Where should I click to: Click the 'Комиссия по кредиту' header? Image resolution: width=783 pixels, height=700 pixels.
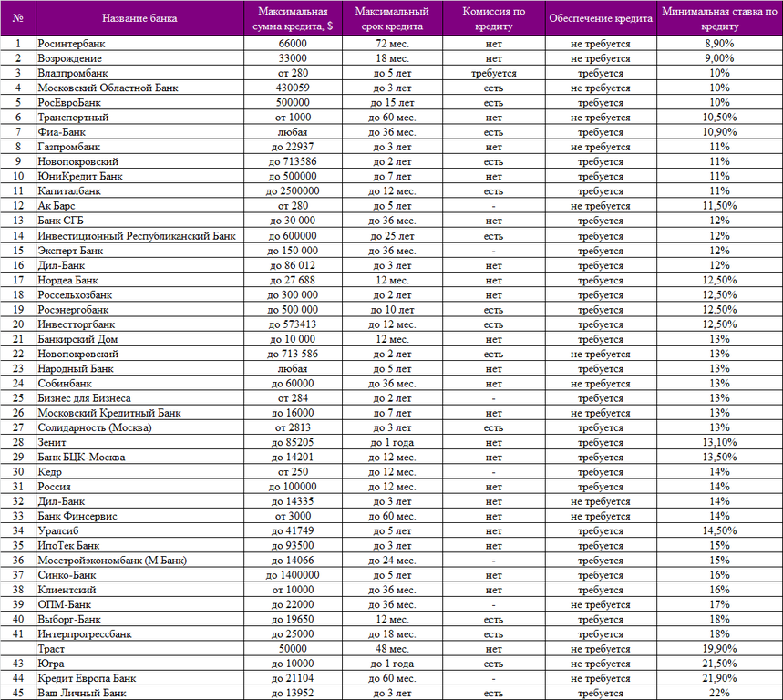493,18
